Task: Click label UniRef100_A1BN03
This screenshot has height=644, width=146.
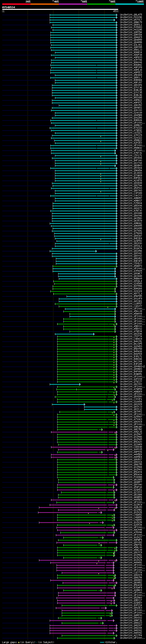Action: (x=131, y=590)
